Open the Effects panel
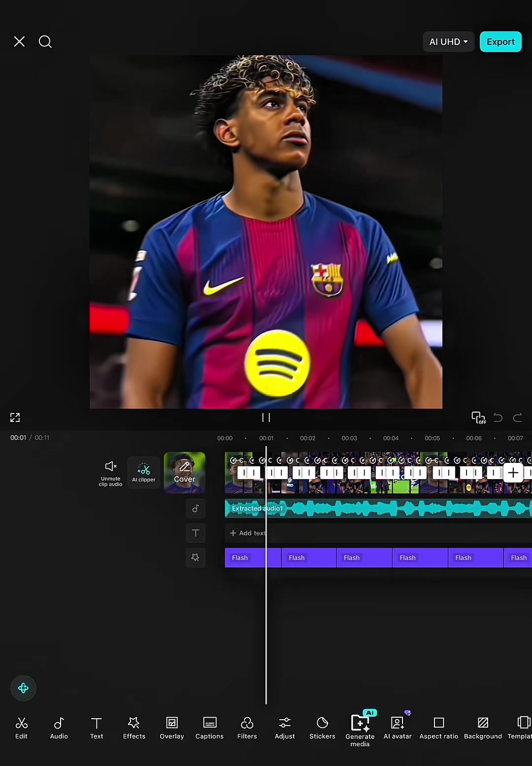Viewport: 532px width, 766px height. tap(134, 728)
